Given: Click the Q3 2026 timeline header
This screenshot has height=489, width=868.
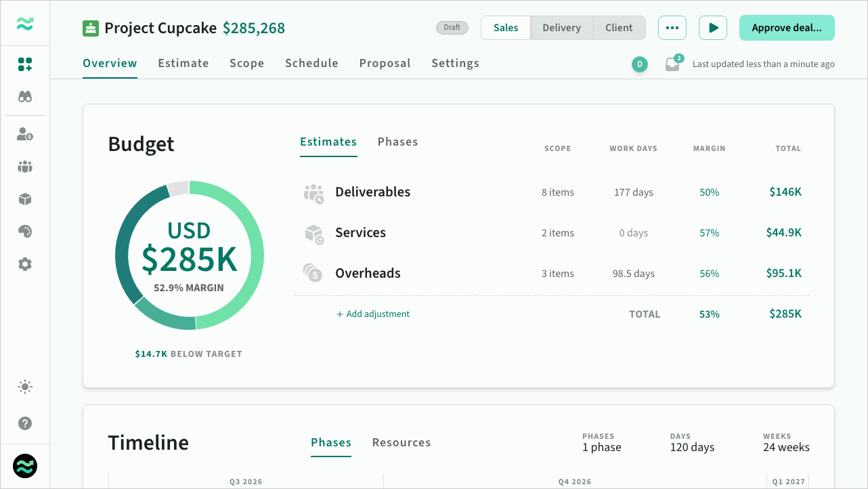Looking at the screenshot, I should tap(246, 482).
